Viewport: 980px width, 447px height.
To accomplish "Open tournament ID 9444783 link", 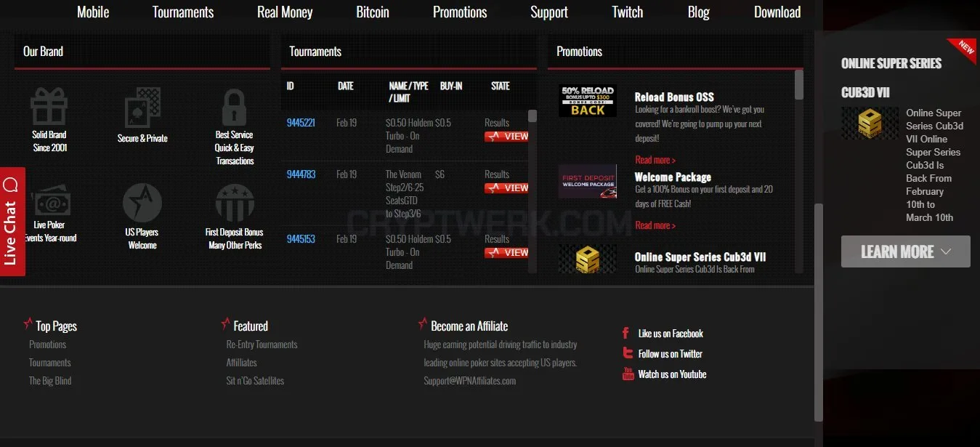I will point(301,174).
